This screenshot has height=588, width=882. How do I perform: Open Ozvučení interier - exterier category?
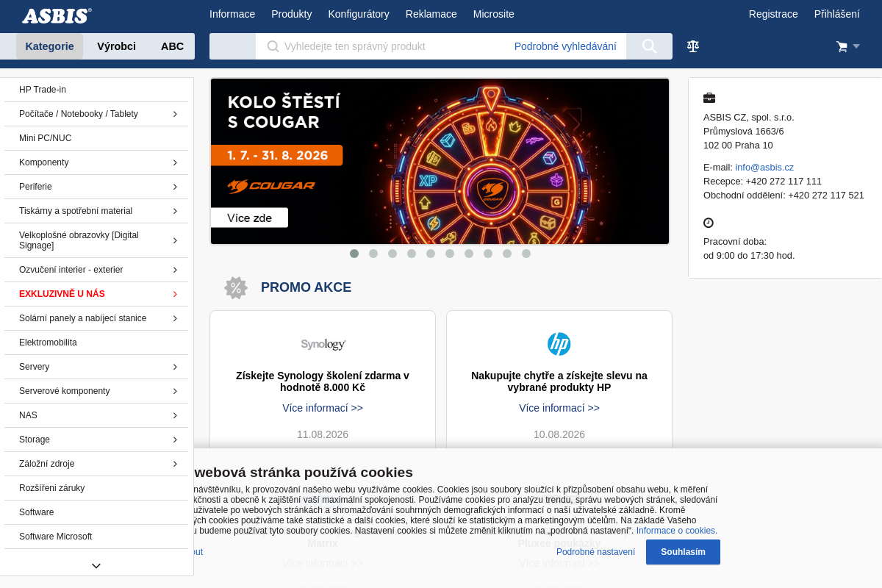click(96, 270)
